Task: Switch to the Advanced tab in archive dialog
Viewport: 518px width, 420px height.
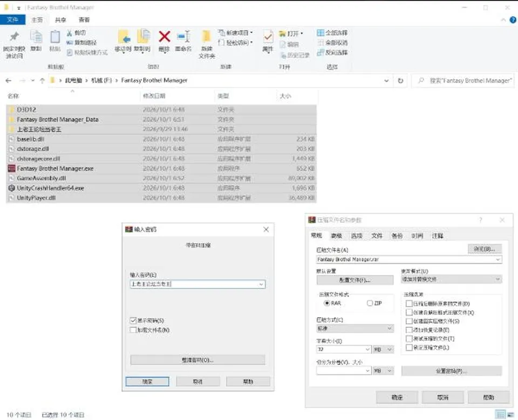Action: click(336, 236)
